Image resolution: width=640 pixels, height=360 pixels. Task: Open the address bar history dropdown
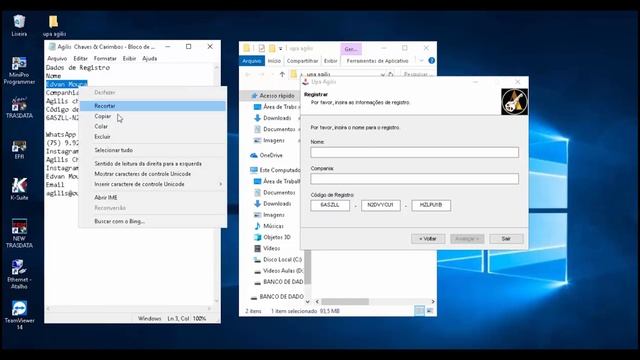382,74
